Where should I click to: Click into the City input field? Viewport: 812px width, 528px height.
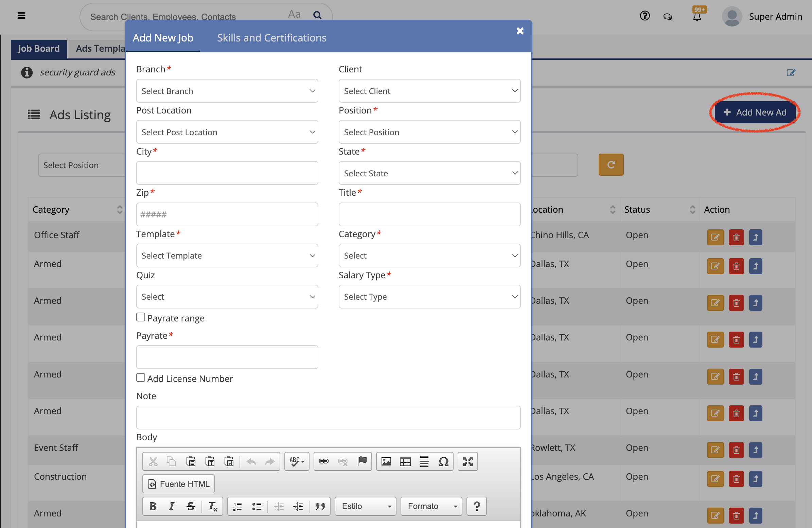point(227,173)
